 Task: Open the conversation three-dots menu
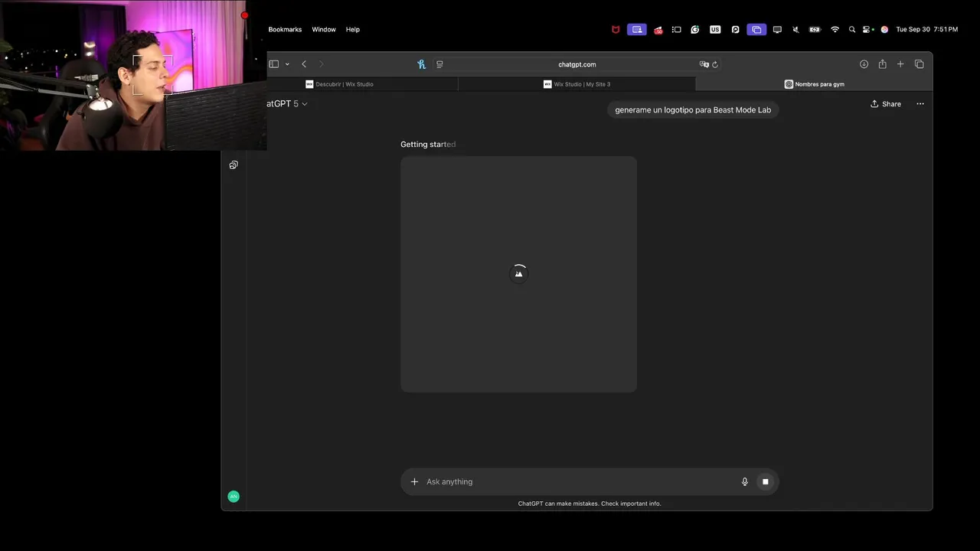pyautogui.click(x=920, y=104)
